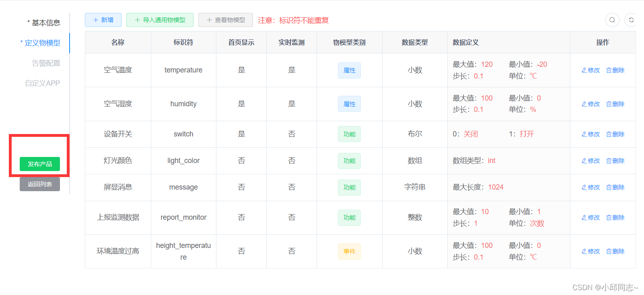
Task: Click 功能 tag in 上报监测数据 row
Action: 349,217
